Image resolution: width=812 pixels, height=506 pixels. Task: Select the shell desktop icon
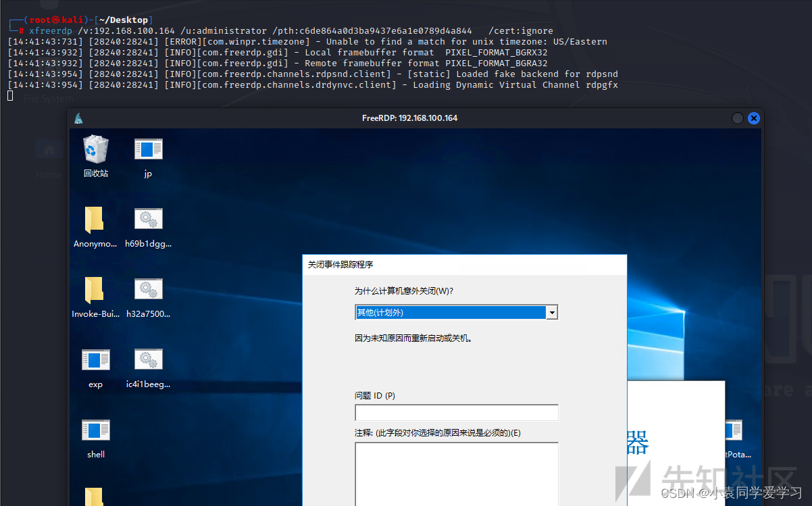95,430
